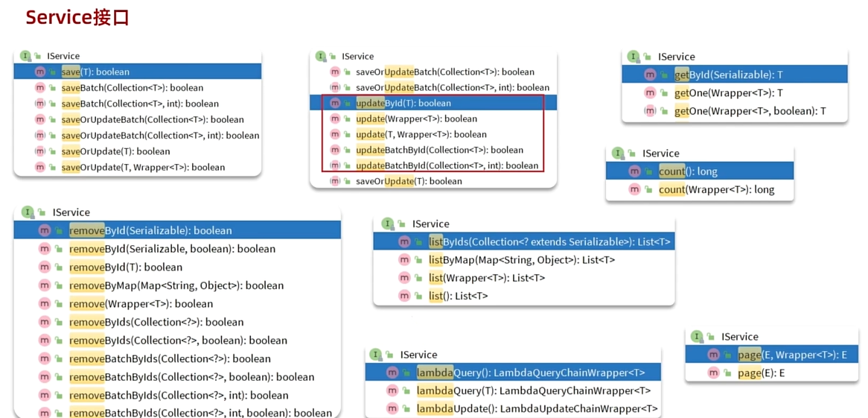Select removeByIds(Collection<?>, boolean): boolean row
The height and width of the screenshot is (418, 868).
(177, 341)
